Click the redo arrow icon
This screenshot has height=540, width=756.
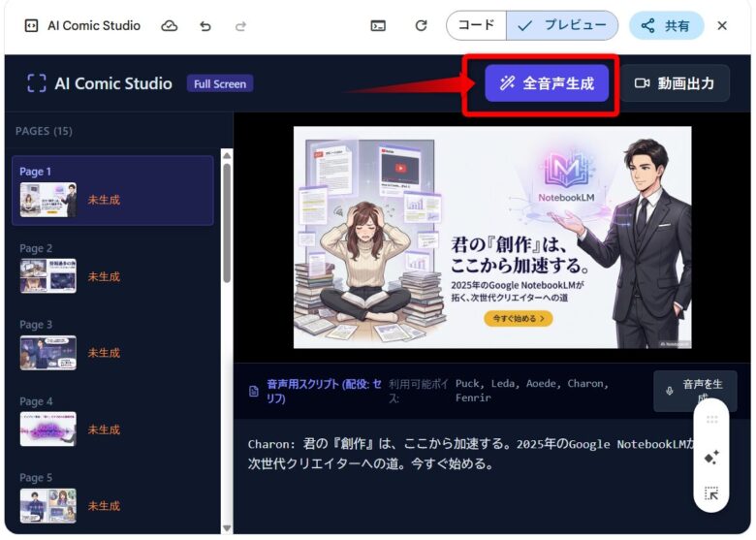[x=240, y=26]
